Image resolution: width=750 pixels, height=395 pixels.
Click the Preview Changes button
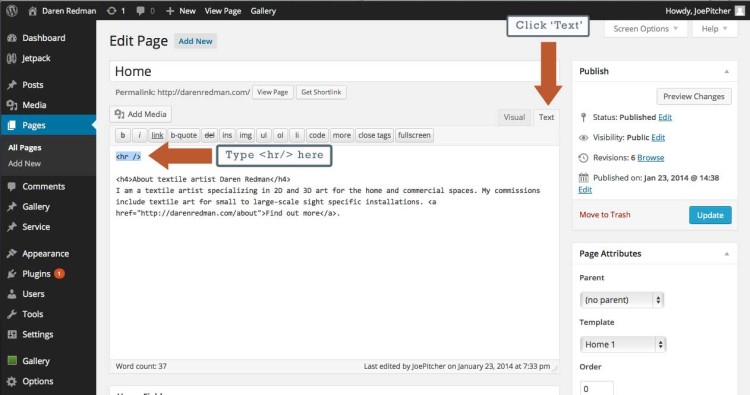click(x=694, y=97)
